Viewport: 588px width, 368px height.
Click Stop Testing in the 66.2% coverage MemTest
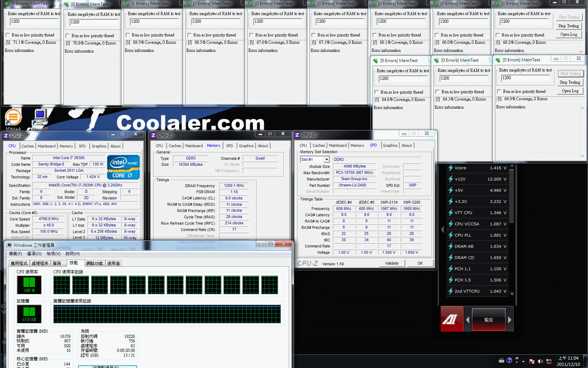568,26
